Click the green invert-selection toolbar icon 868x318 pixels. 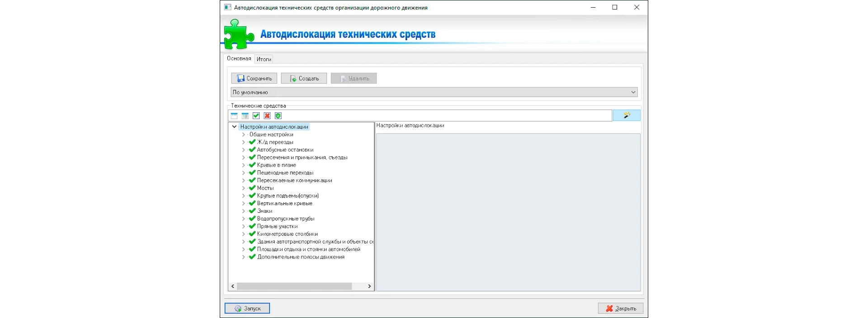[x=278, y=116]
